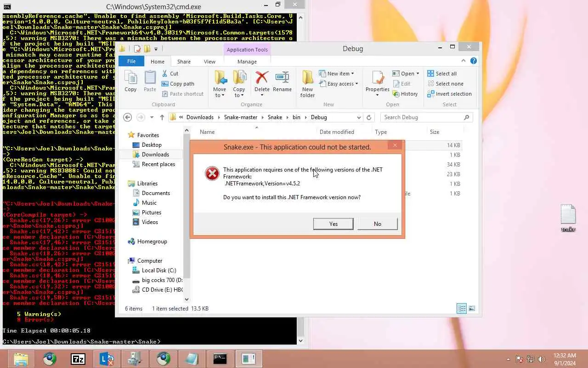Collapse the ribbon with the chevron

coord(464,61)
